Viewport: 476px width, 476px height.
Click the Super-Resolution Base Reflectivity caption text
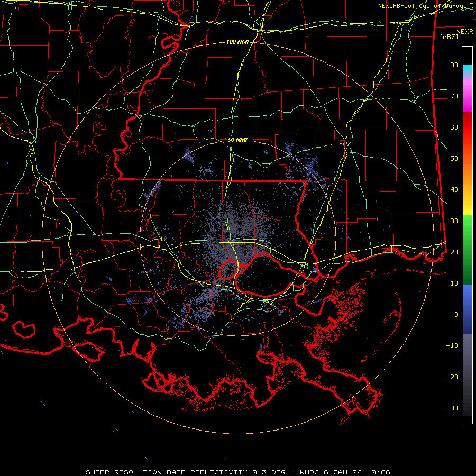(237, 472)
